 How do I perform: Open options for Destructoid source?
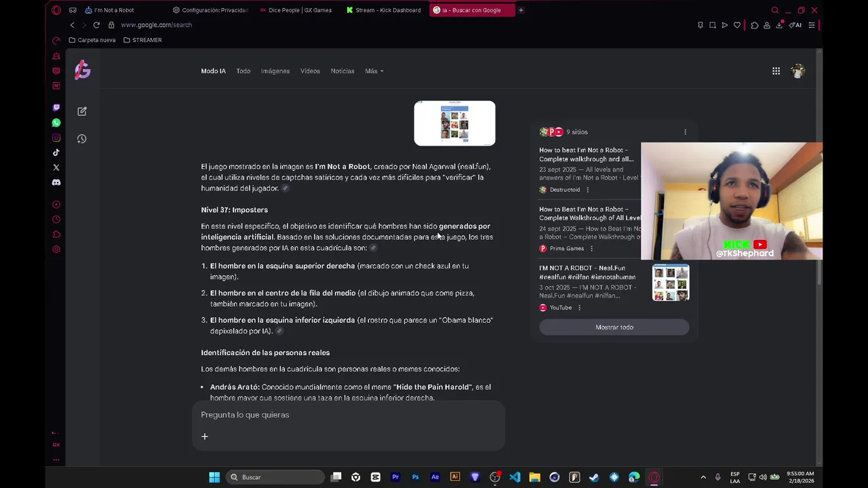(x=587, y=190)
